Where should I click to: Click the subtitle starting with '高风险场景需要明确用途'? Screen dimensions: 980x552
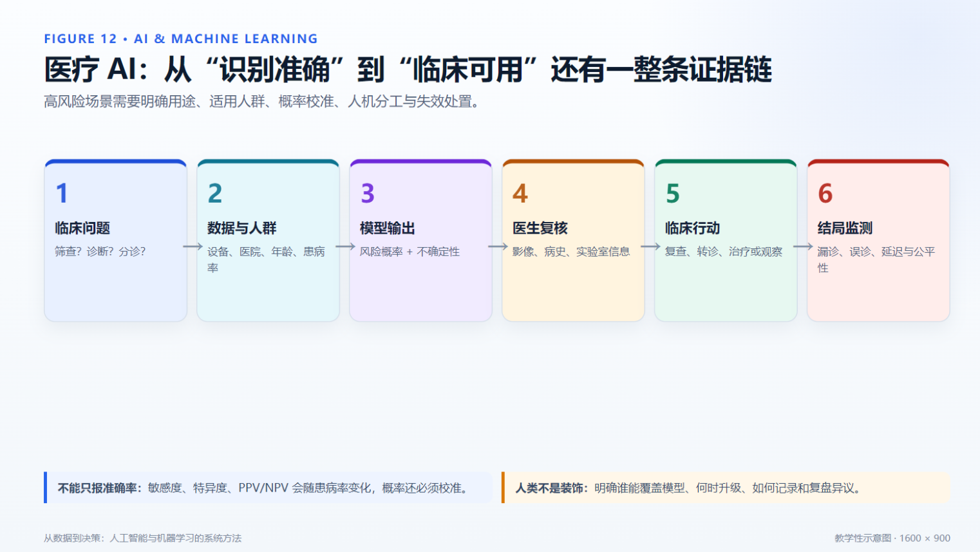coord(261,102)
